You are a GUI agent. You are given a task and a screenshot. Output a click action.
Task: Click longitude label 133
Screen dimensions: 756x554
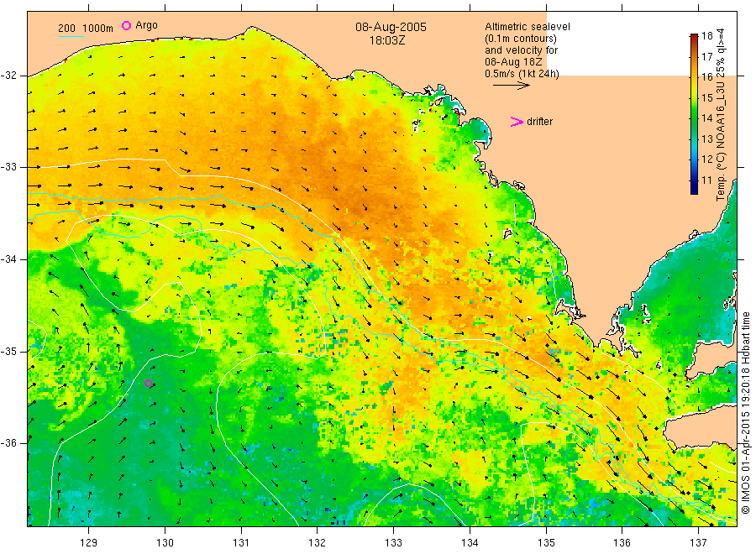coord(393,543)
